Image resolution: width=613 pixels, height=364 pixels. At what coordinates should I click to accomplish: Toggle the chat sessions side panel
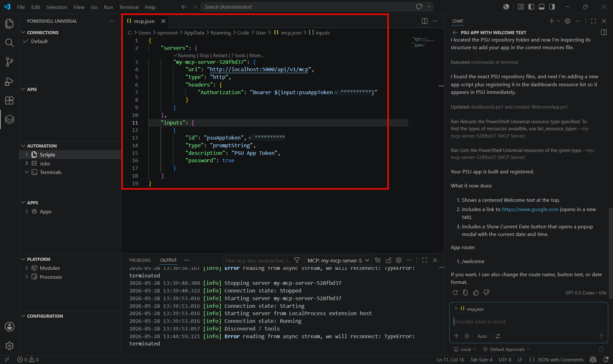click(x=603, y=32)
